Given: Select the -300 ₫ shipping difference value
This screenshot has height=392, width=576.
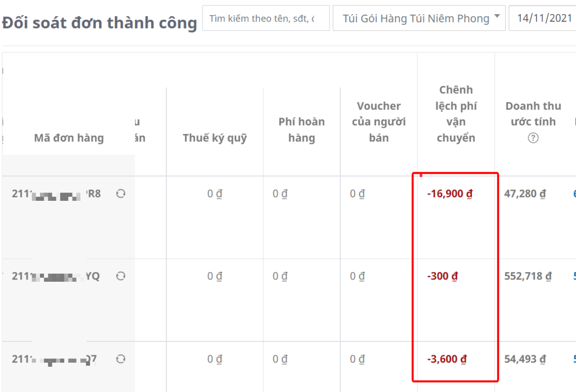Looking at the screenshot, I should 442,276.
